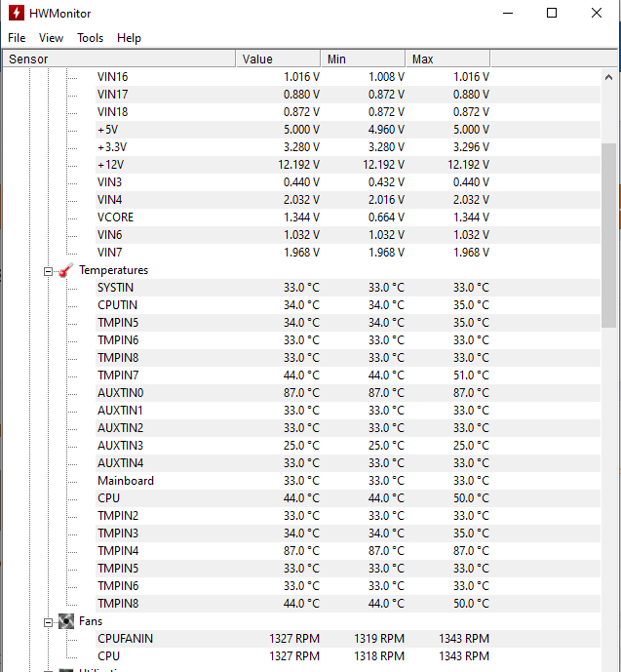Image resolution: width=621 pixels, height=672 pixels.
Task: Select the AUXTIN0 temperature row
Action: point(348,393)
